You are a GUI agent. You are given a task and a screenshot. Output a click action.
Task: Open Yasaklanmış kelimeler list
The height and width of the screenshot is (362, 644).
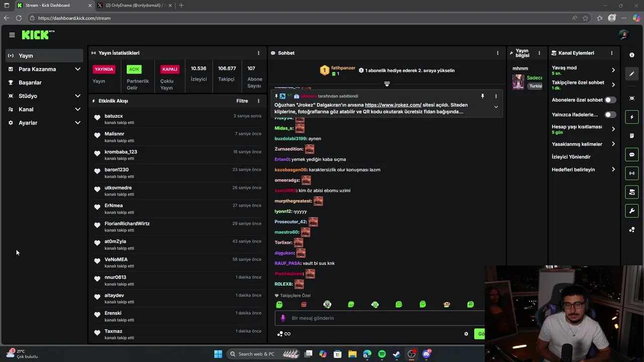point(584,144)
